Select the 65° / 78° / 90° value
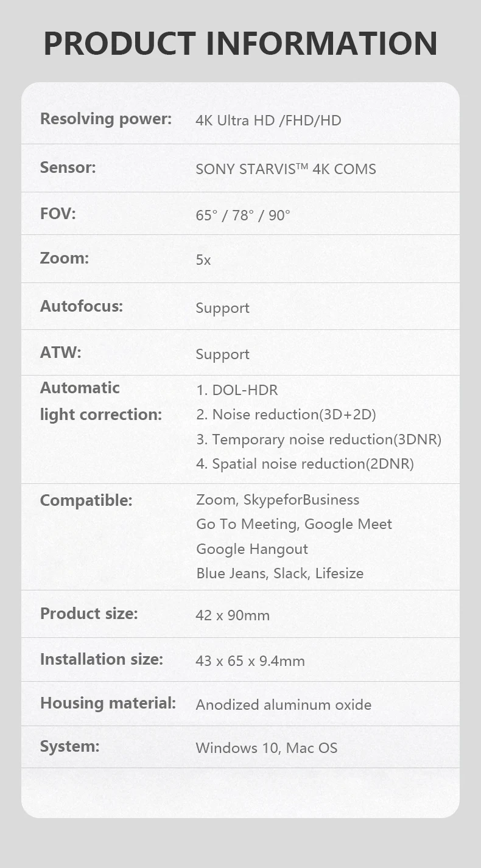The image size is (481, 868). (243, 215)
